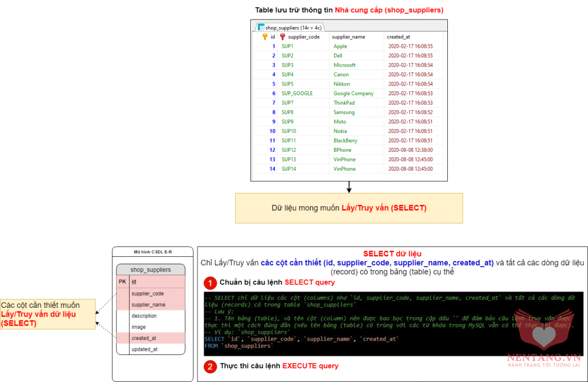
Task: Click the PK marker in the E-R diagram
Action: tap(122, 282)
